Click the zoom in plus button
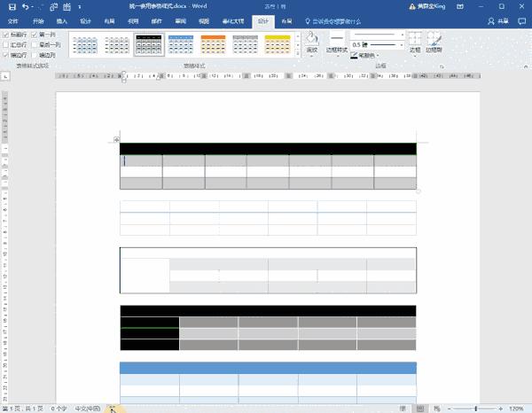The width and height of the screenshot is (532, 413). tap(501, 409)
